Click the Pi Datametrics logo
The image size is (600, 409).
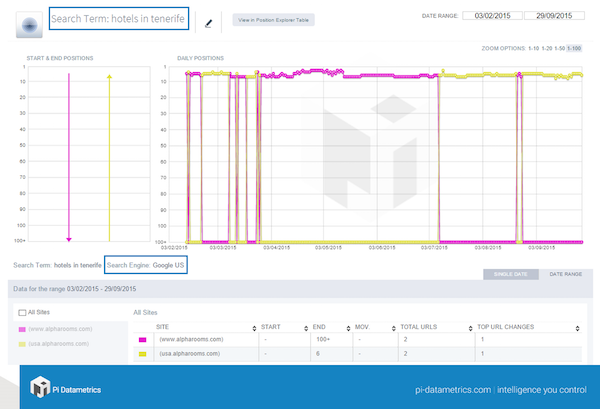pos(65,387)
